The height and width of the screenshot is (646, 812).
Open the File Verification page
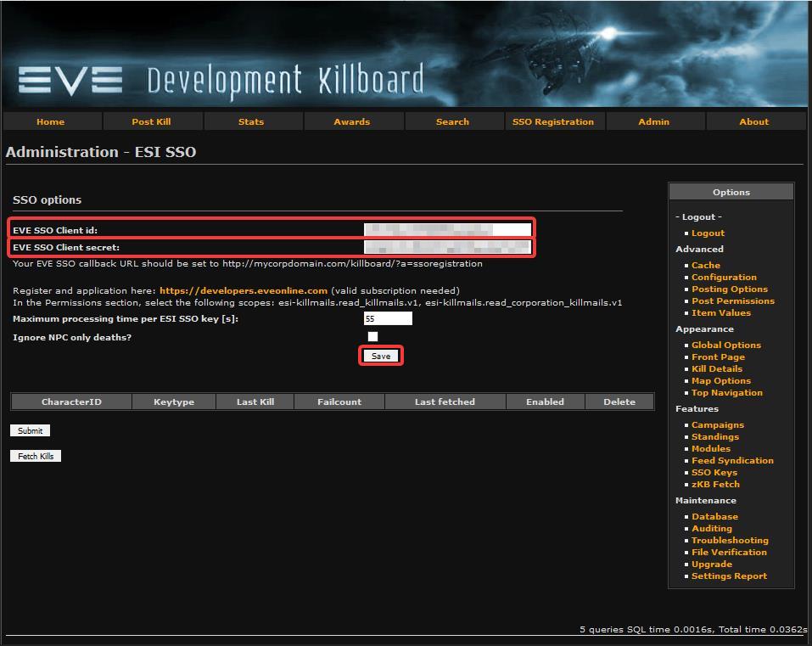coord(729,553)
